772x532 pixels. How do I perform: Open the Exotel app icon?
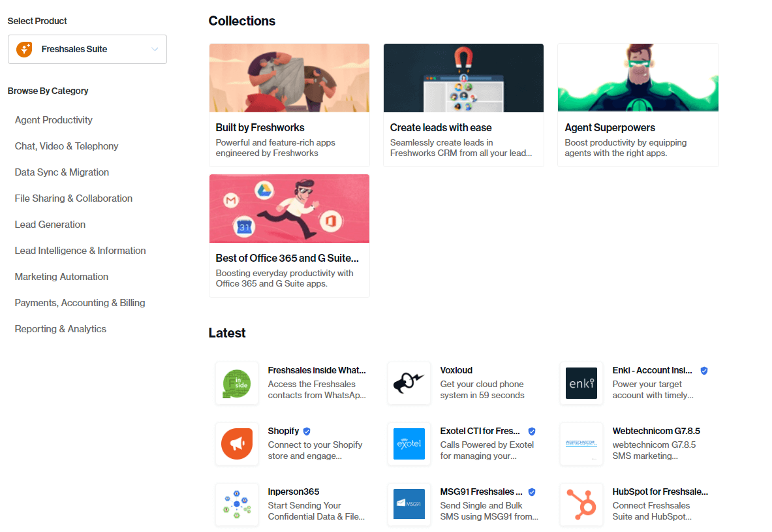pyautogui.click(x=409, y=444)
